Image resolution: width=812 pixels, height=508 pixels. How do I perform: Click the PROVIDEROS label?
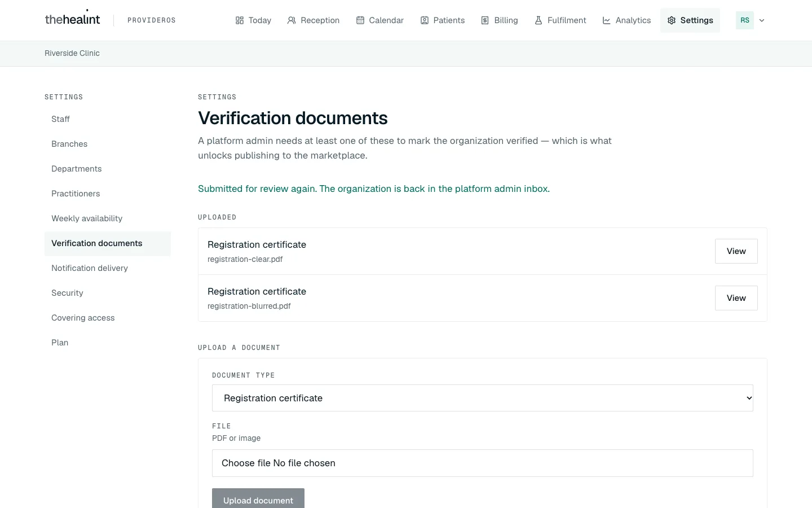(152, 20)
